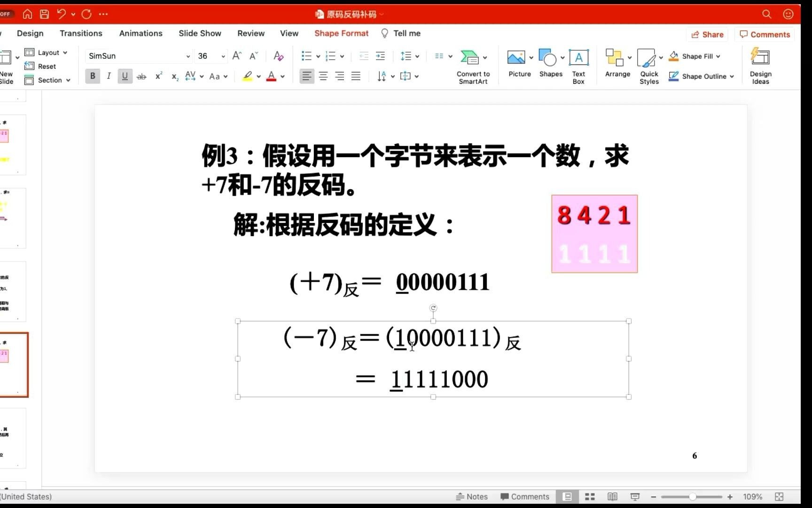Screen dimensions: 812x508
Task: Click Design Ideas
Action: [x=760, y=66]
